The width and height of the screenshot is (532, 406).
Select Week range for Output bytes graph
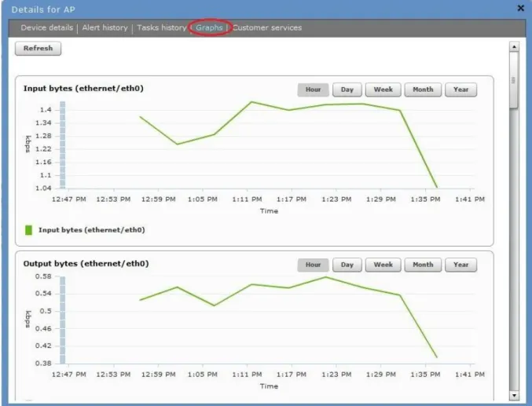tap(383, 265)
